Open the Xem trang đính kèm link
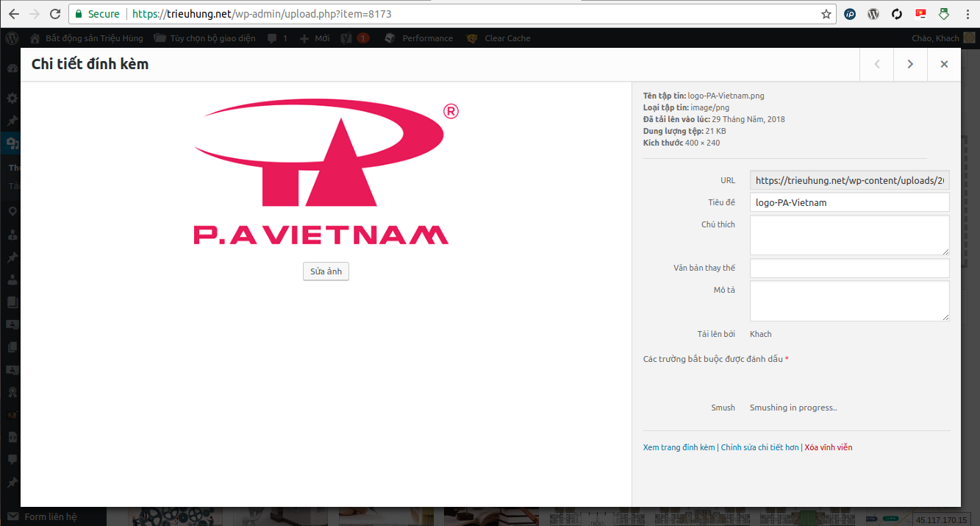 tap(679, 447)
